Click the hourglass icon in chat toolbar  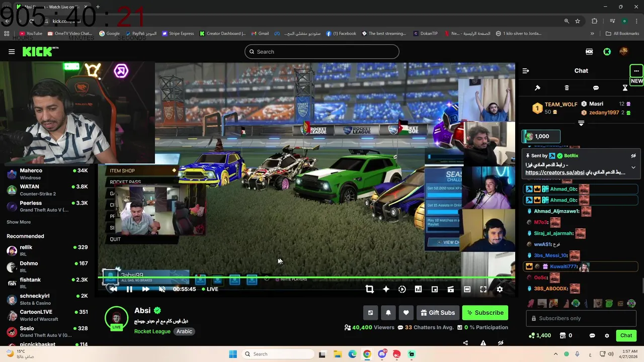[625, 88]
